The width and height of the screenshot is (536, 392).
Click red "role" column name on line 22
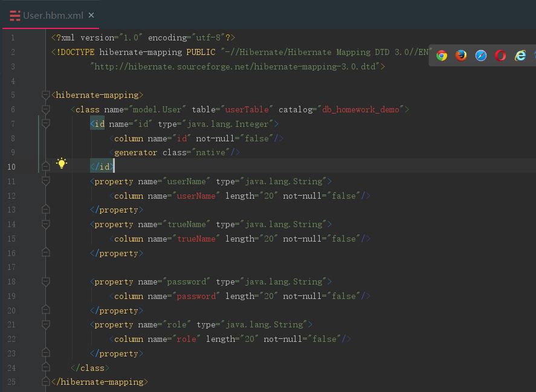pyautogui.click(x=186, y=339)
